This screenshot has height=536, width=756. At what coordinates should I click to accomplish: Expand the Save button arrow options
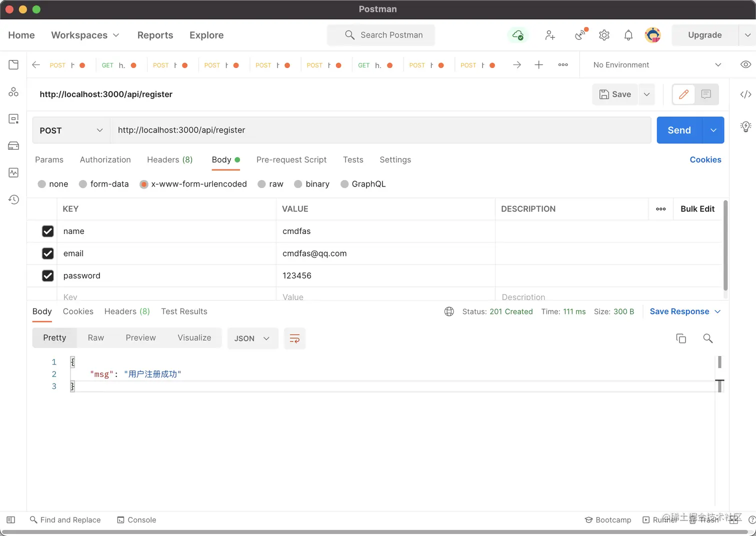coord(646,94)
